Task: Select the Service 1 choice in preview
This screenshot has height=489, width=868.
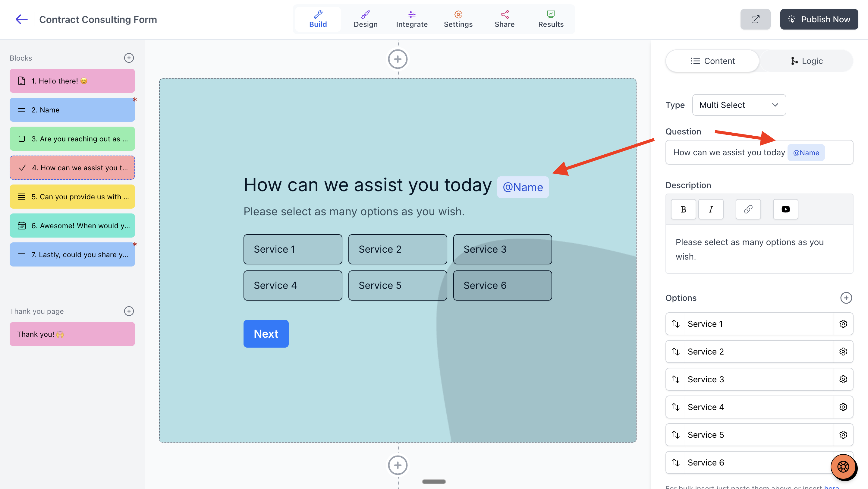Action: coord(293,249)
